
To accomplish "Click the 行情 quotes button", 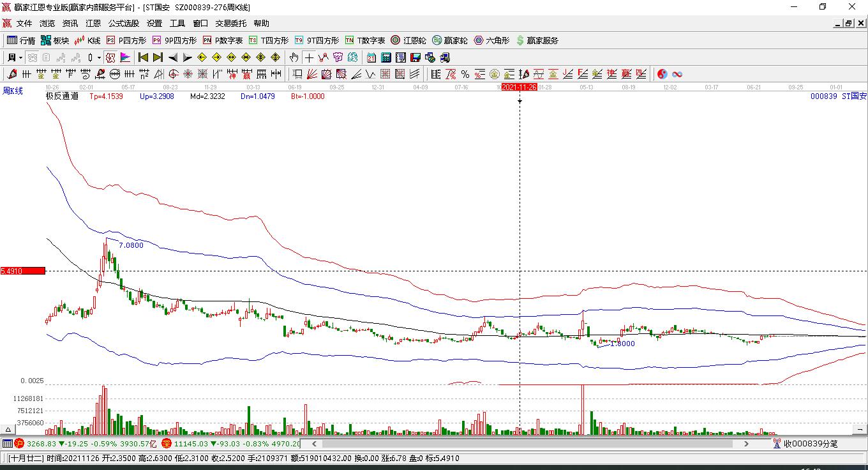I will [x=21, y=40].
